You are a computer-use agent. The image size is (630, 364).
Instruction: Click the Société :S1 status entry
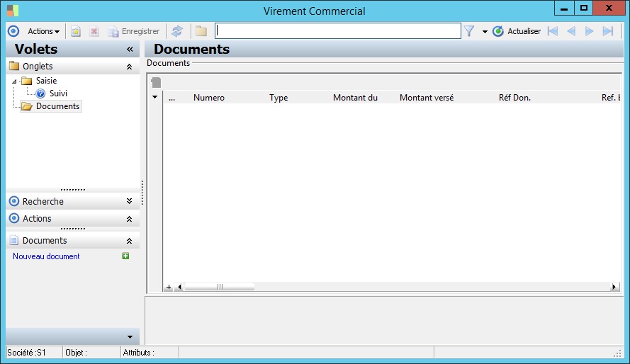[x=26, y=353]
